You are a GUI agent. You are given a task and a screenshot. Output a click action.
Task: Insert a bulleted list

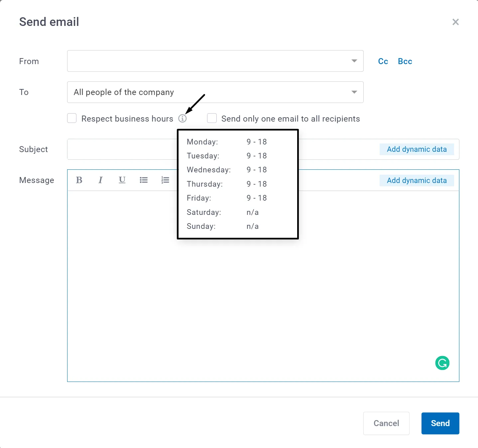tap(144, 180)
